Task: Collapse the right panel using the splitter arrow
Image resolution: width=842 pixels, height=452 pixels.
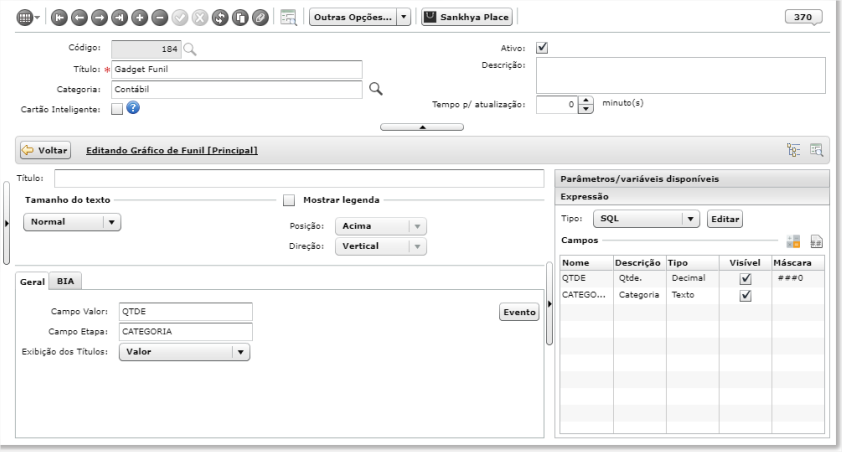Action: pyautogui.click(x=549, y=303)
